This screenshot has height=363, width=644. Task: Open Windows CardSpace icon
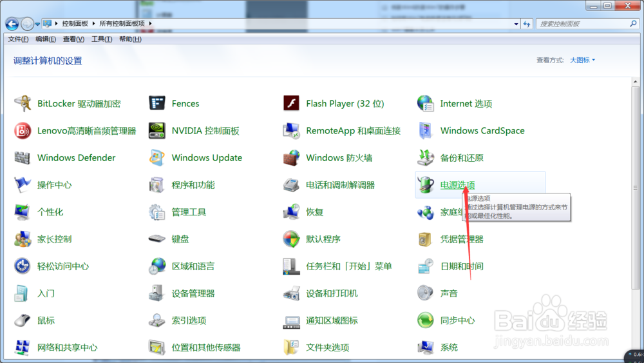(x=426, y=131)
